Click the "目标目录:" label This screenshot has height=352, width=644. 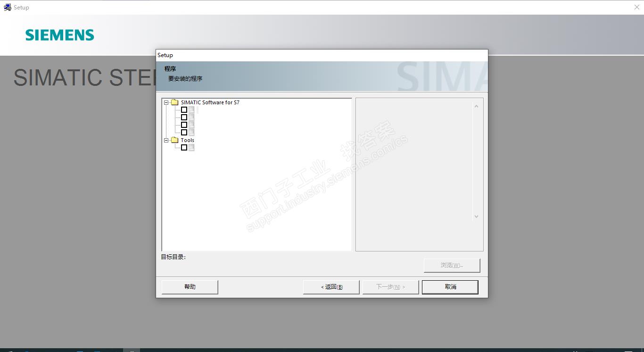coord(173,257)
